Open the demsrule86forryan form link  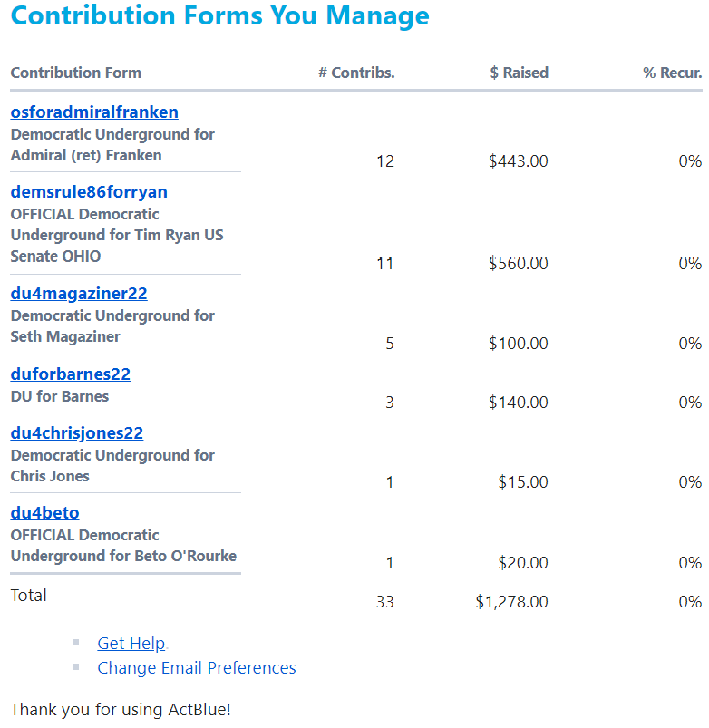tap(89, 192)
